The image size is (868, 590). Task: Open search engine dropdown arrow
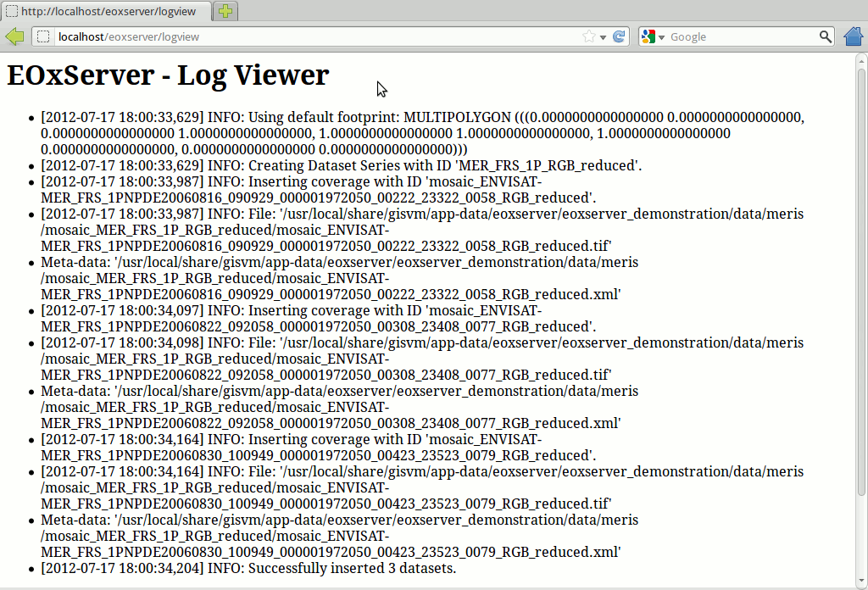coord(661,37)
